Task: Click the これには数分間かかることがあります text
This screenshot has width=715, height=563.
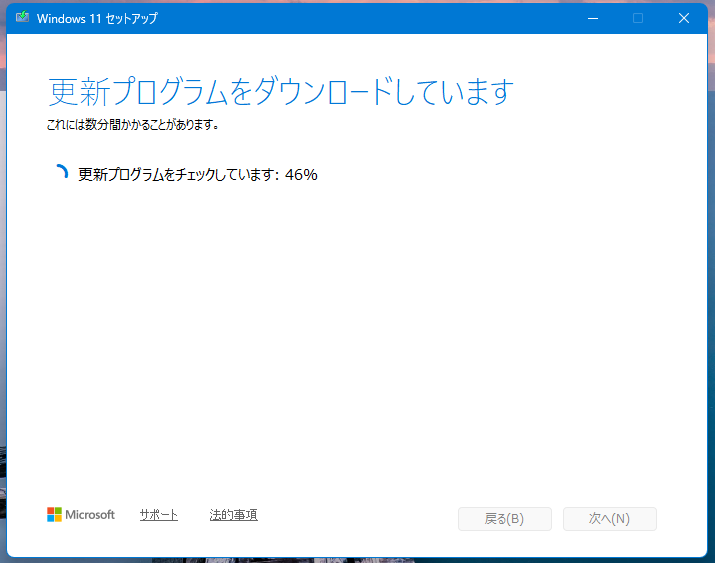Action: coord(133,126)
